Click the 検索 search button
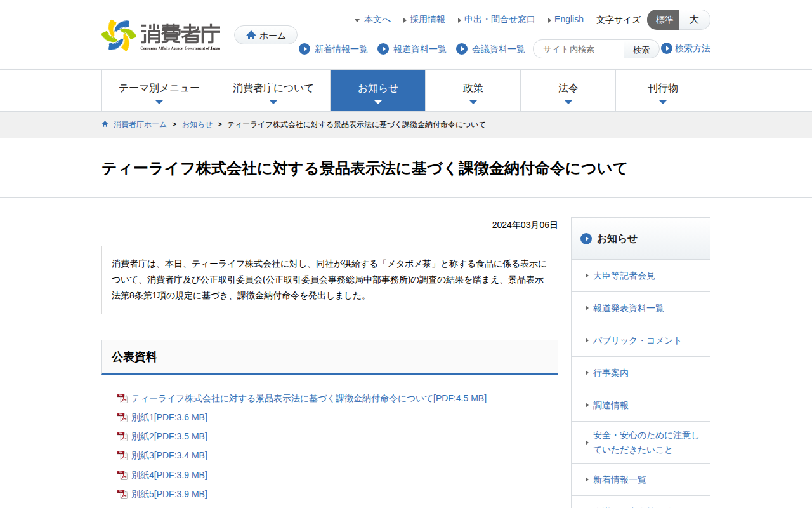Viewport: 812px width, 508px height. (x=641, y=49)
